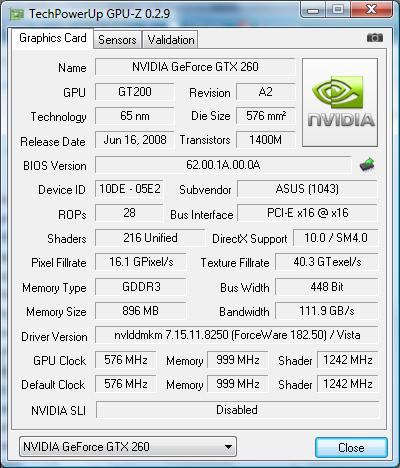The width and height of the screenshot is (400, 468).
Task: Click the Pixel Fillrate field 16.1 GPixel/s
Action: coord(141,262)
